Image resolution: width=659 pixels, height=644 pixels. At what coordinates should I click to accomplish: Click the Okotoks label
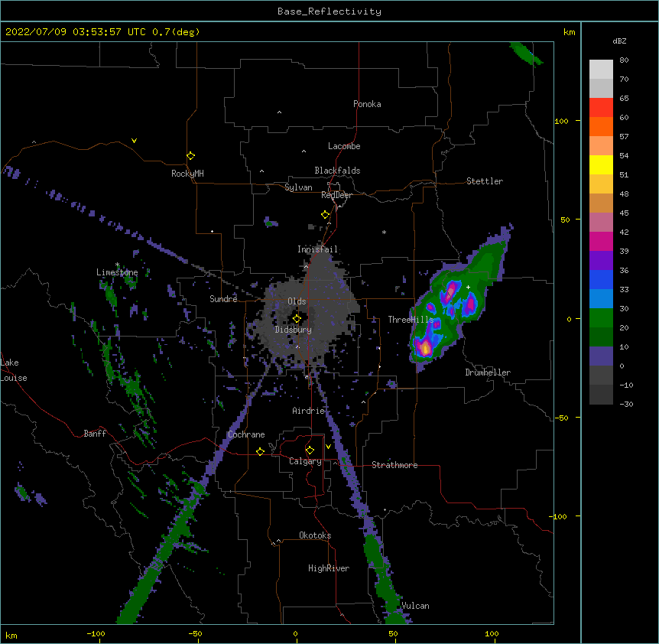click(315, 535)
